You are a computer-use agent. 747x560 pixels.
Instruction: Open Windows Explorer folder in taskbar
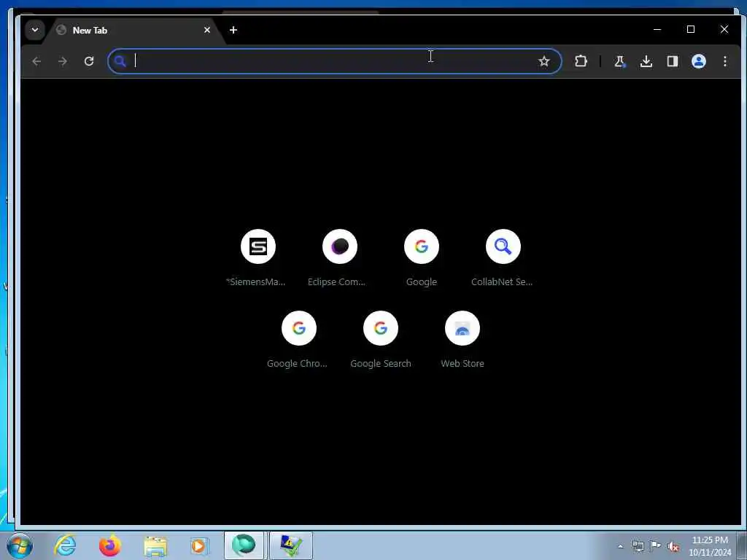[x=155, y=546]
